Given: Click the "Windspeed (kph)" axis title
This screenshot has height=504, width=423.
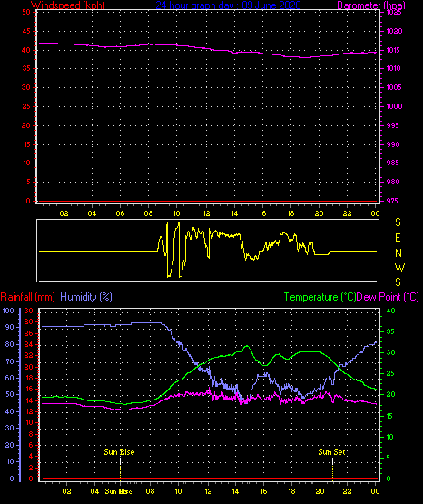Looking at the screenshot, I should (68, 5).
